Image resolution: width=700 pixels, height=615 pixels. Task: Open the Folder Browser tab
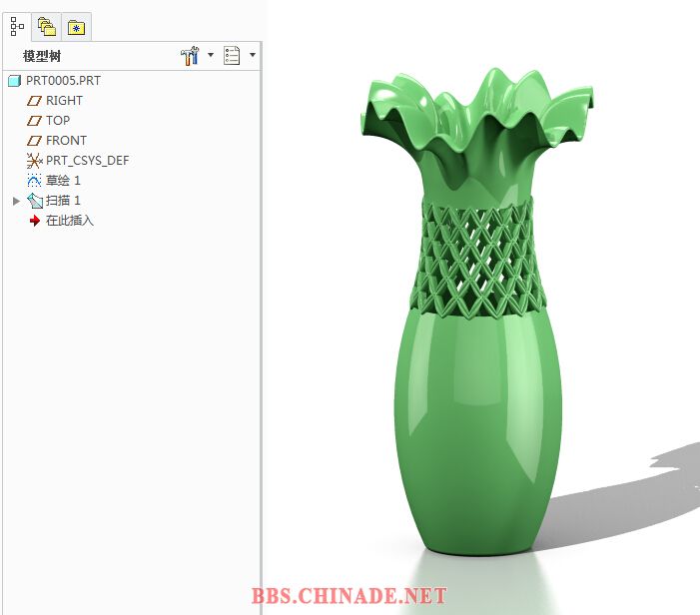(x=46, y=27)
